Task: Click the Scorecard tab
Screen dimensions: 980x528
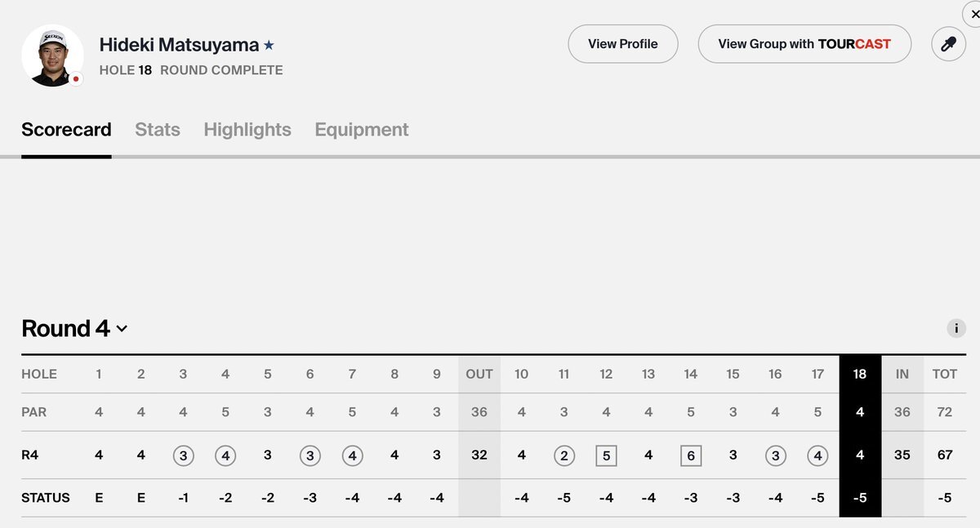Action: [66, 130]
